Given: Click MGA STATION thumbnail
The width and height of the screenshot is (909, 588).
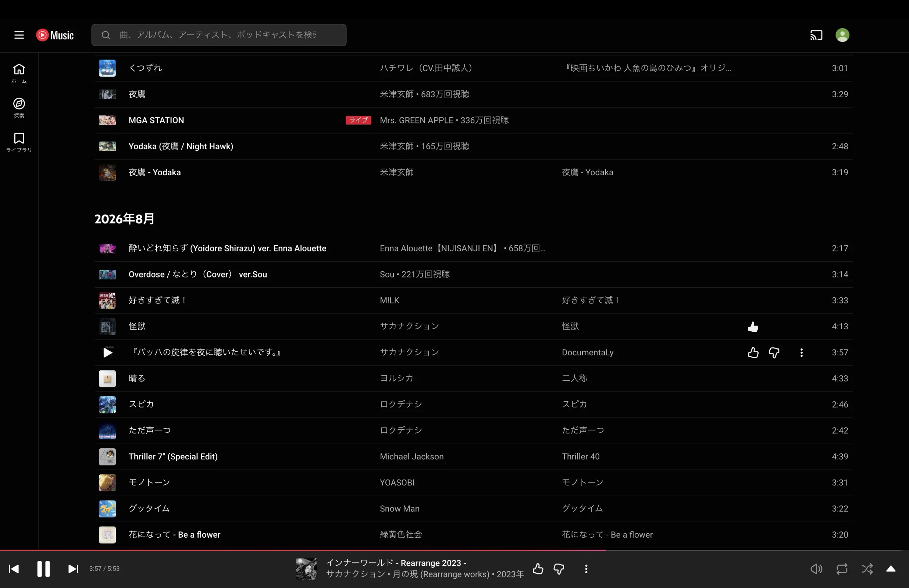Looking at the screenshot, I should pos(107,120).
